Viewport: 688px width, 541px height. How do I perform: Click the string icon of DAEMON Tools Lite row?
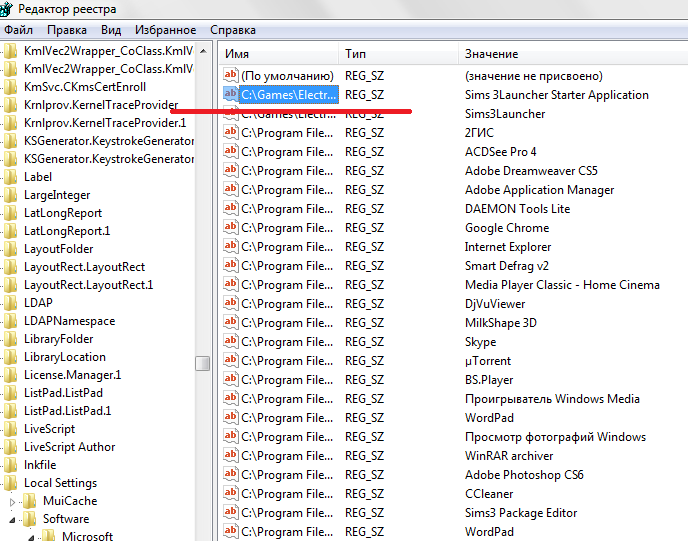click(230, 208)
